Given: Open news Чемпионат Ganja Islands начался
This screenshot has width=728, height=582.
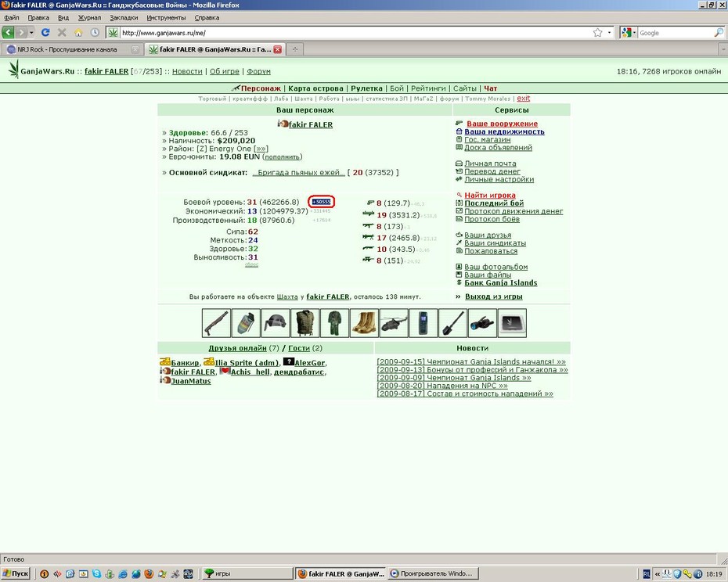Looking at the screenshot, I should click(471, 361).
